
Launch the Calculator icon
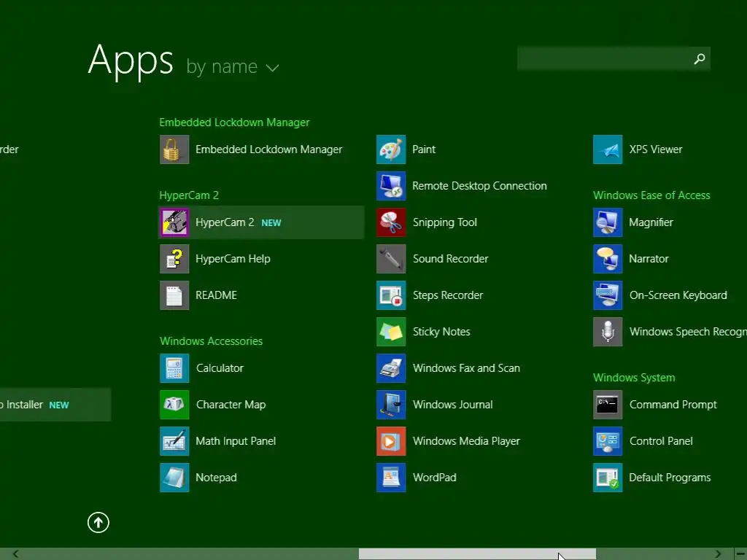tap(174, 368)
